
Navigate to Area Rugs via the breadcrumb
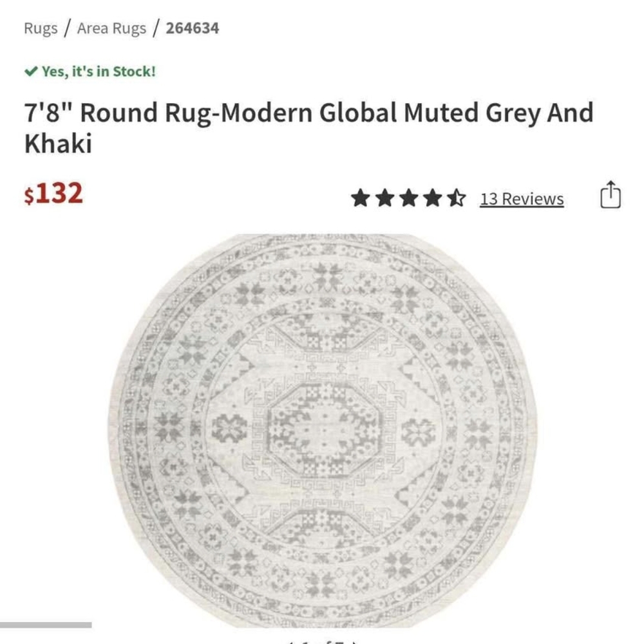pos(111,28)
